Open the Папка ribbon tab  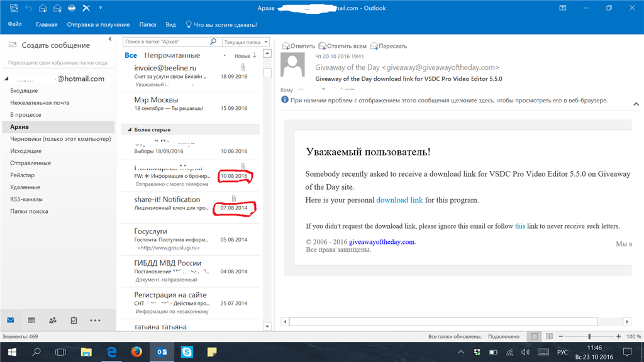[x=147, y=25]
